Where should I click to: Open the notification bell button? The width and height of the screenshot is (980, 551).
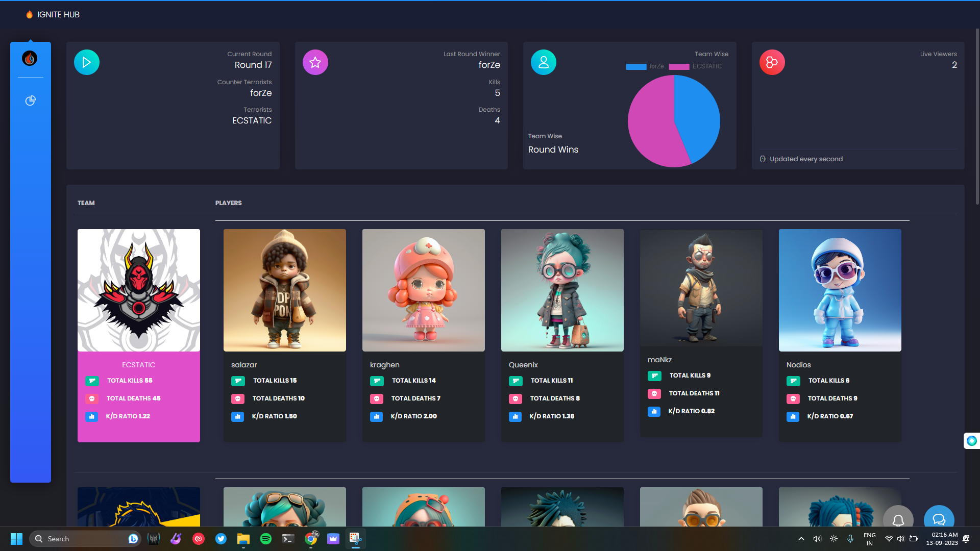coord(898,519)
